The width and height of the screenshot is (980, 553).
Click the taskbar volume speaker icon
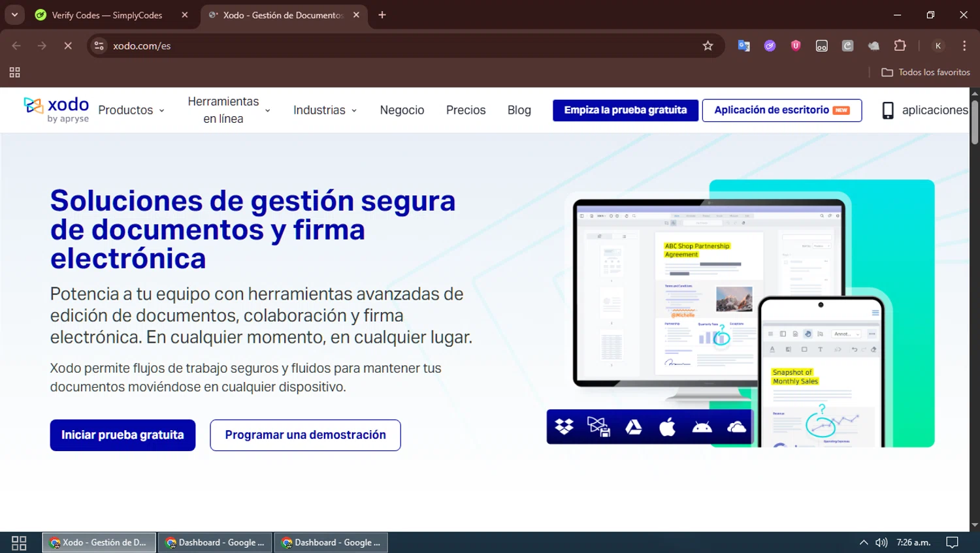click(x=881, y=543)
